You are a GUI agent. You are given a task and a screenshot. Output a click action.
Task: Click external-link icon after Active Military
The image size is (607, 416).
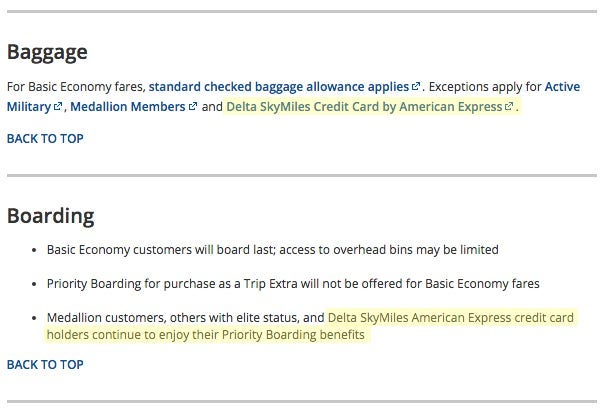59,108
